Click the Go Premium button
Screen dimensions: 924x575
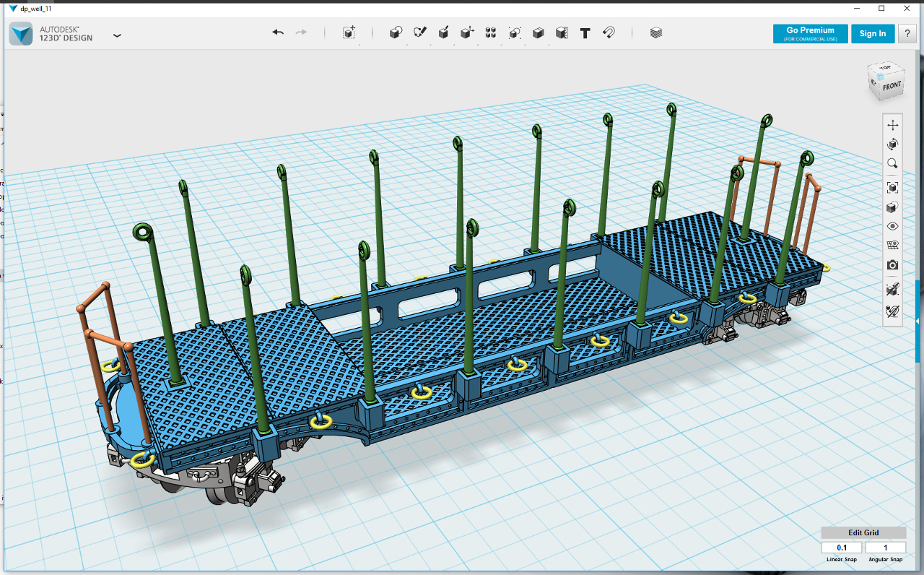810,33
